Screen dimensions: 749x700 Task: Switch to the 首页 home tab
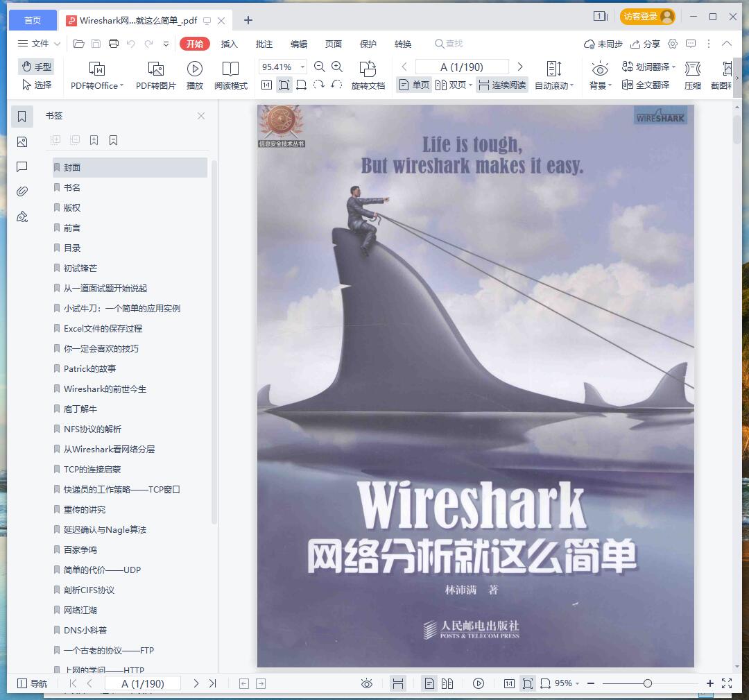point(33,20)
